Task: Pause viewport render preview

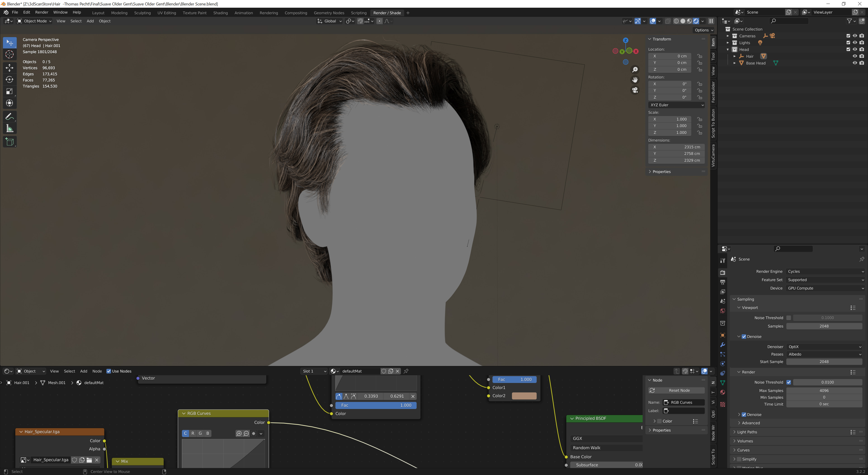Action: pos(711,21)
